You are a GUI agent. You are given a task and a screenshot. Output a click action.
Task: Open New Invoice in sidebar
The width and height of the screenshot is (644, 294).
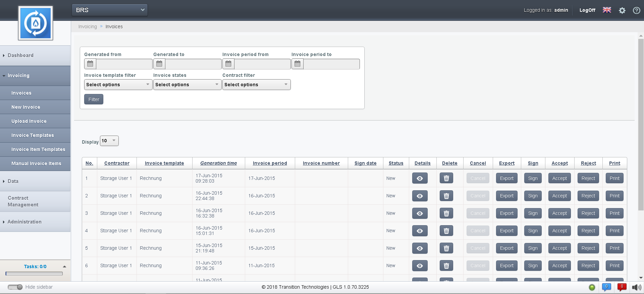pyautogui.click(x=26, y=107)
